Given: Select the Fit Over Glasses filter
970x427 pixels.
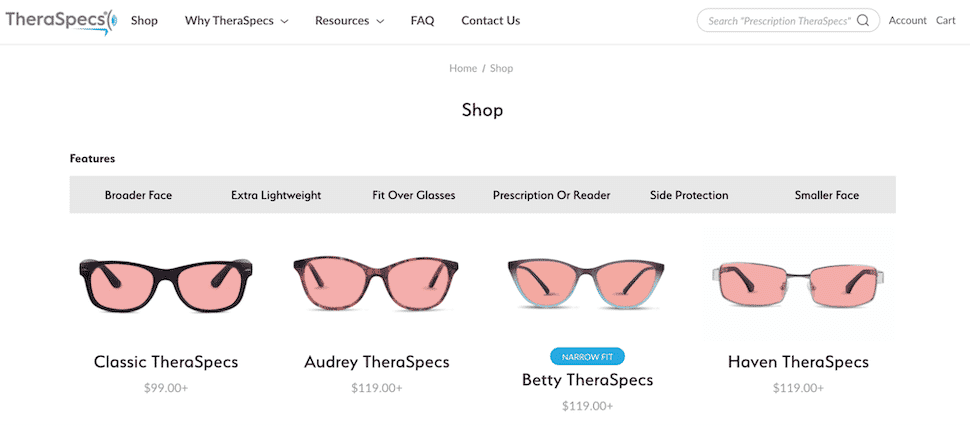Looking at the screenshot, I should point(413,195).
